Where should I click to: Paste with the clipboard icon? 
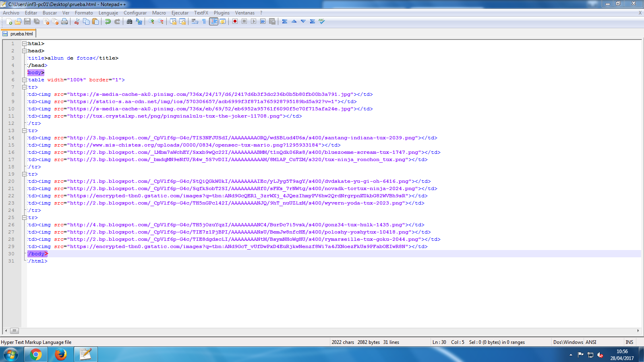click(95, 21)
